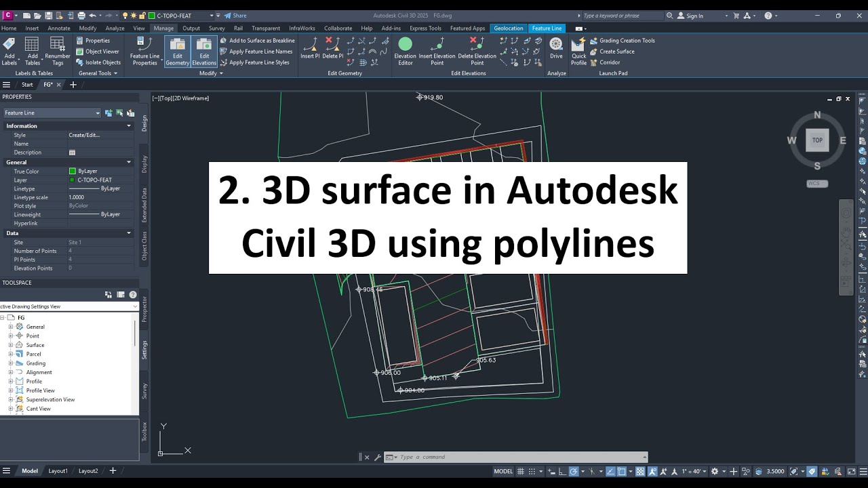This screenshot has height=488, width=868.
Task: Click the Plot printer icon
Action: (x=81, y=16)
